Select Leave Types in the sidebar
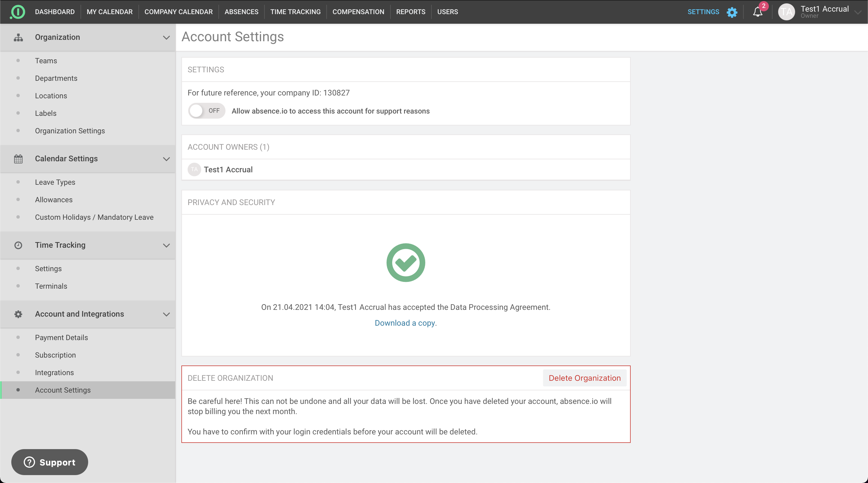 pyautogui.click(x=55, y=182)
